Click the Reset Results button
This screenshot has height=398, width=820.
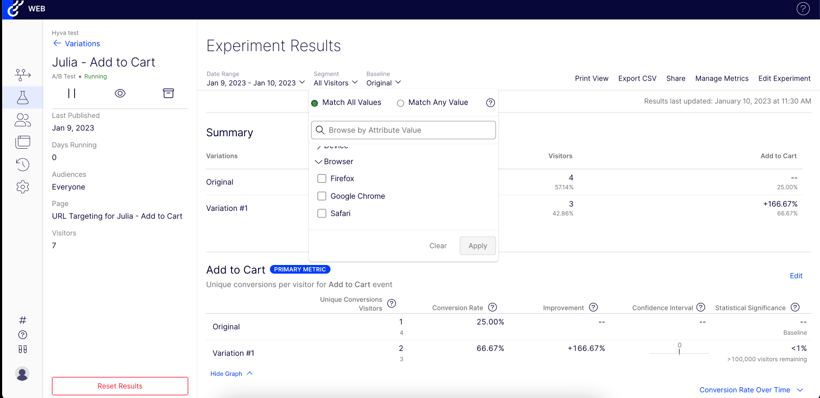coord(120,386)
